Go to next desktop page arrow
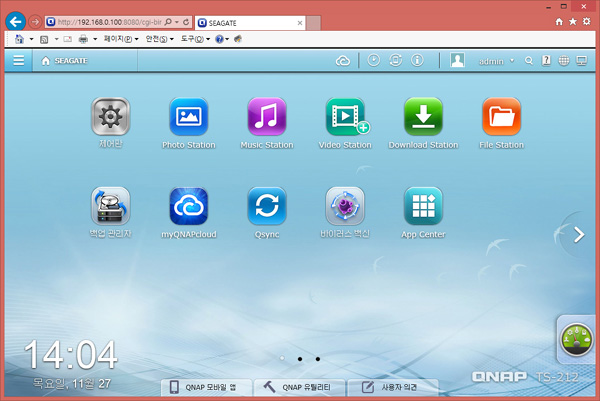 click(579, 235)
